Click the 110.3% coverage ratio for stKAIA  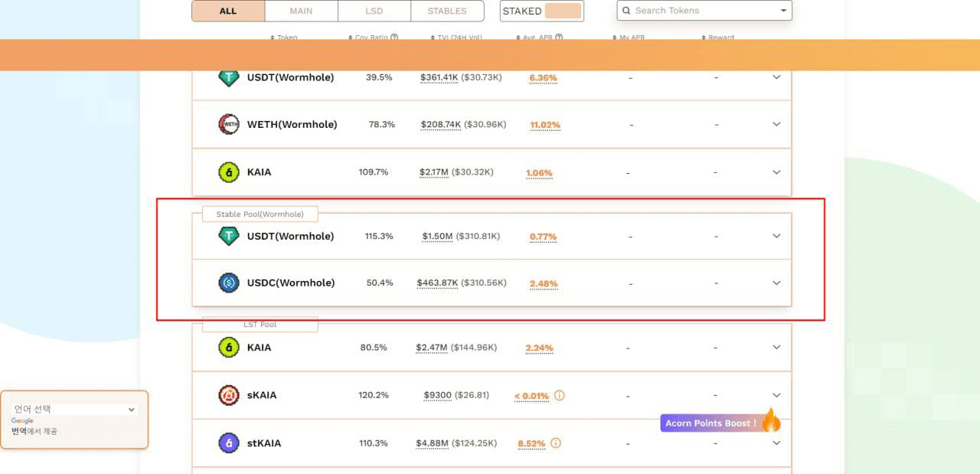click(x=374, y=443)
